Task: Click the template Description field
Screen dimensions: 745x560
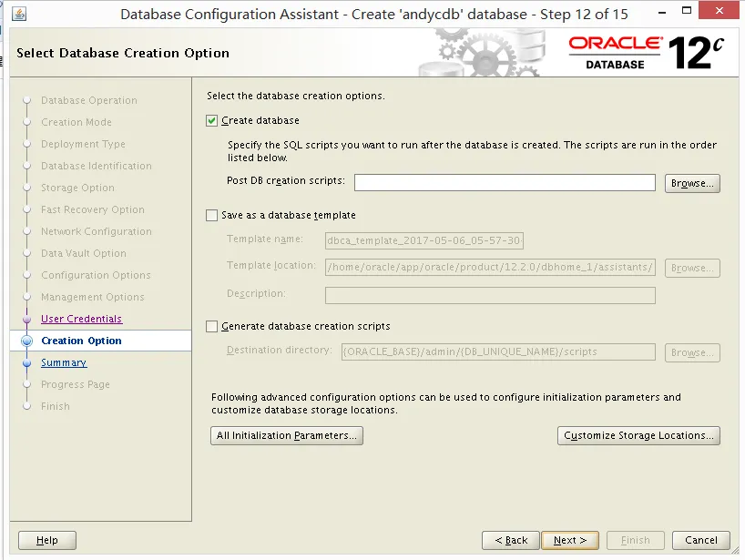Action: (490, 295)
